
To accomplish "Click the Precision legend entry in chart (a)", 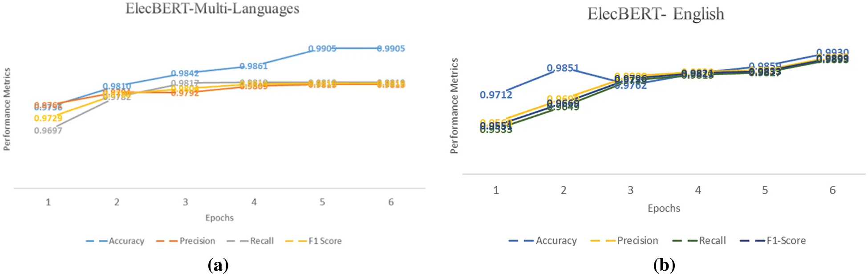I will pyautogui.click(x=186, y=241).
